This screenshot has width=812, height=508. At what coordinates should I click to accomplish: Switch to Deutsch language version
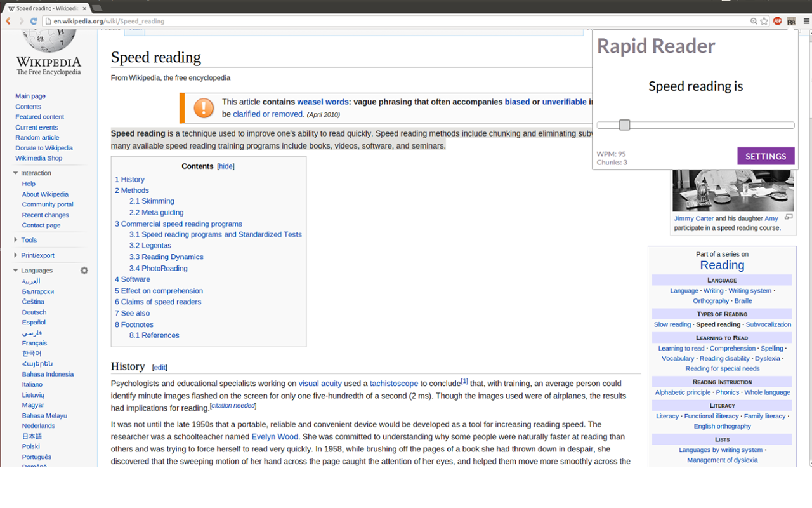(34, 312)
